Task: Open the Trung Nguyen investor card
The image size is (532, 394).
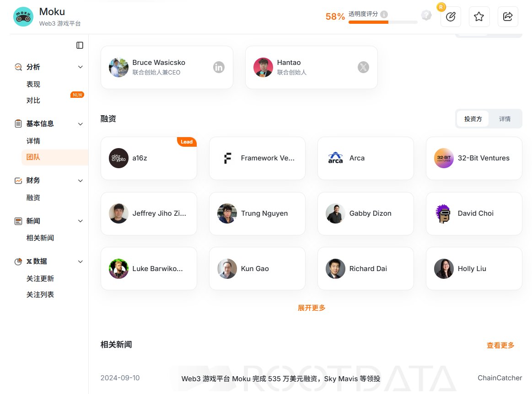Action: click(257, 213)
